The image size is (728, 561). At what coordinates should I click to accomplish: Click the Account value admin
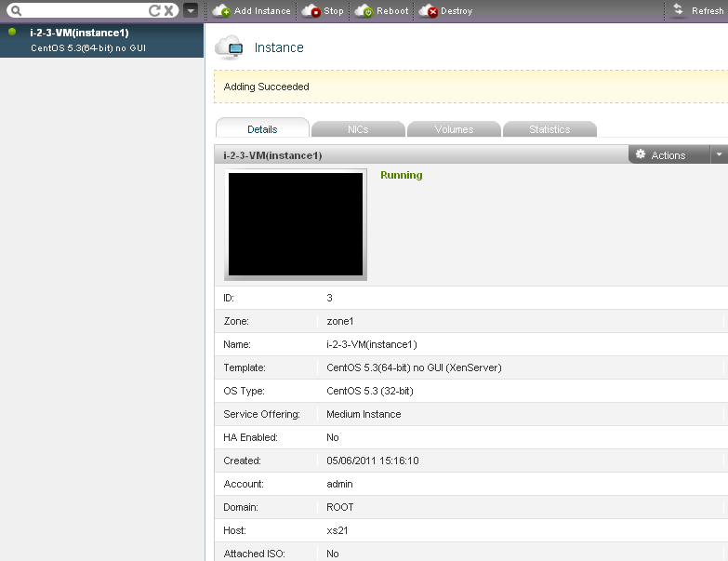339,484
